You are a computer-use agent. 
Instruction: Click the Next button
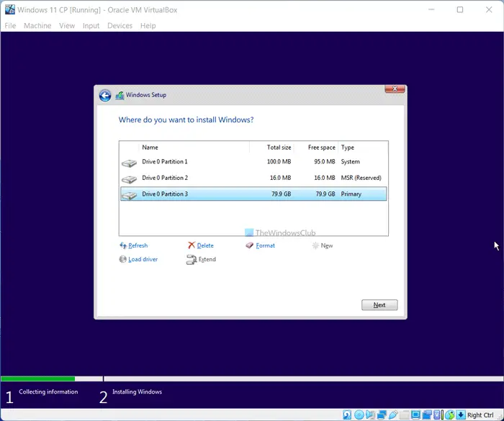point(379,305)
